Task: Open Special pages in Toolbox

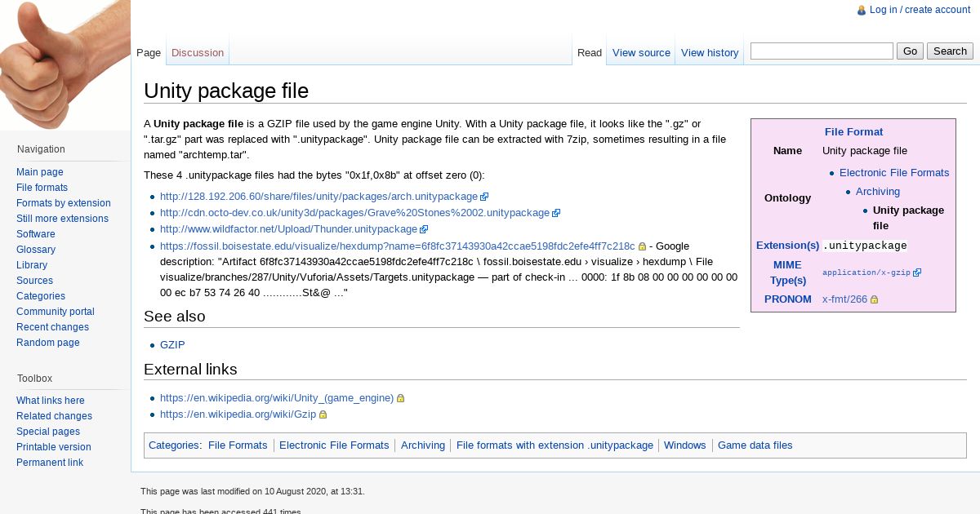Action: click(48, 432)
